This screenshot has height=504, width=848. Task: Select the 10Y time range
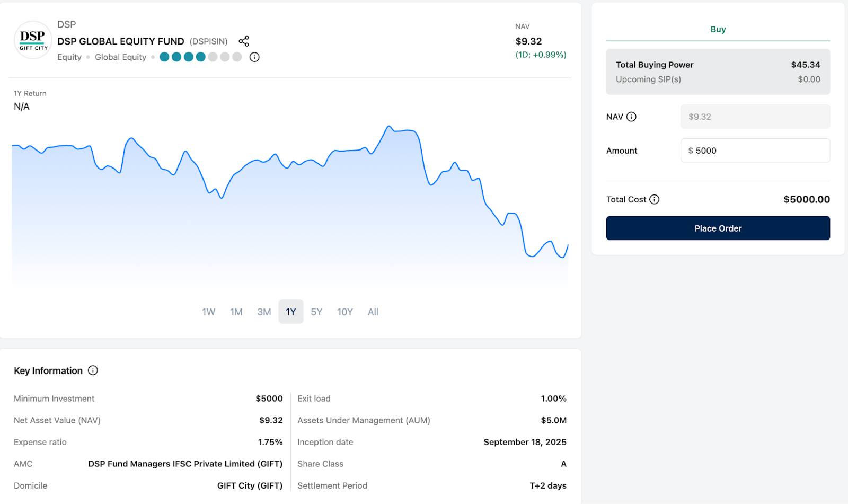(345, 312)
